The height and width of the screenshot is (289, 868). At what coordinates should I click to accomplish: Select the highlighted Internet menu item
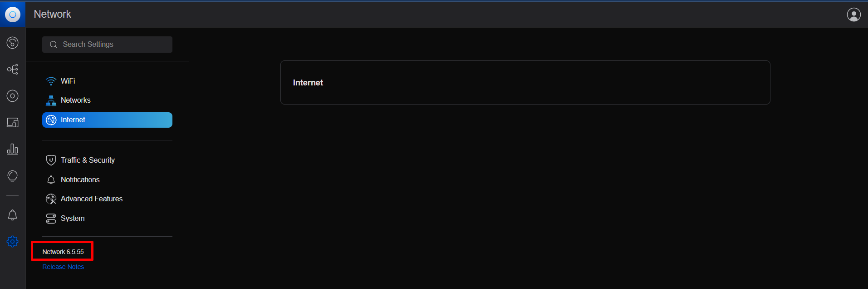pos(107,120)
